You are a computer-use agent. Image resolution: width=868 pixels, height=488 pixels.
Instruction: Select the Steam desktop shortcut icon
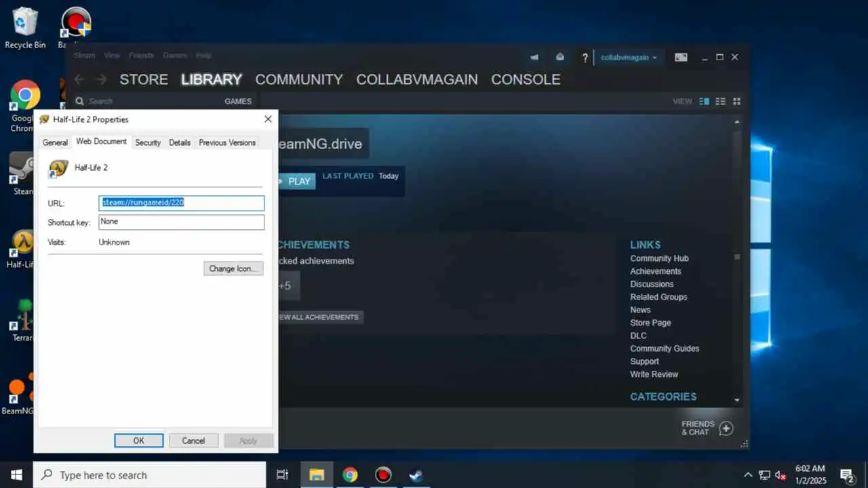[x=21, y=174]
